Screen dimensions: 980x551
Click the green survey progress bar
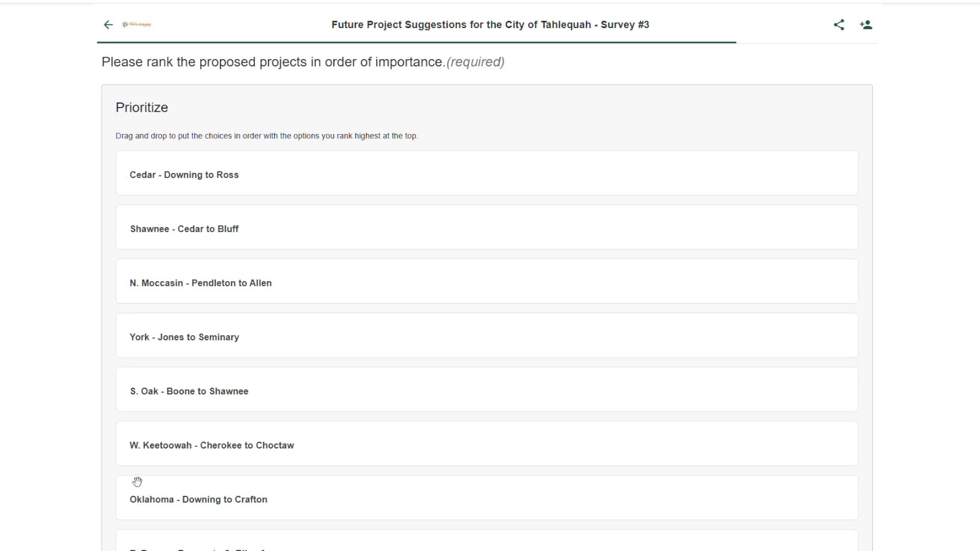click(416, 42)
